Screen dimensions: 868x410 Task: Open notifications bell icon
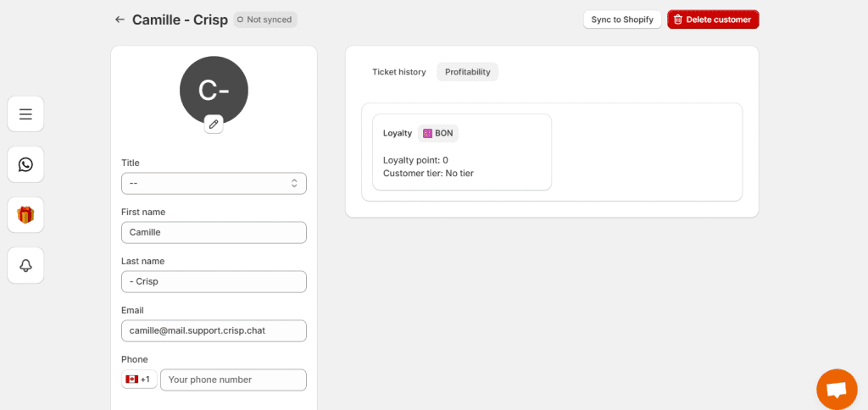pos(25,265)
